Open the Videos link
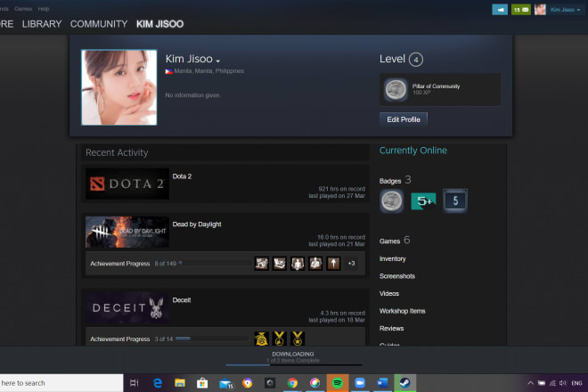This screenshot has height=392, width=588. click(388, 294)
